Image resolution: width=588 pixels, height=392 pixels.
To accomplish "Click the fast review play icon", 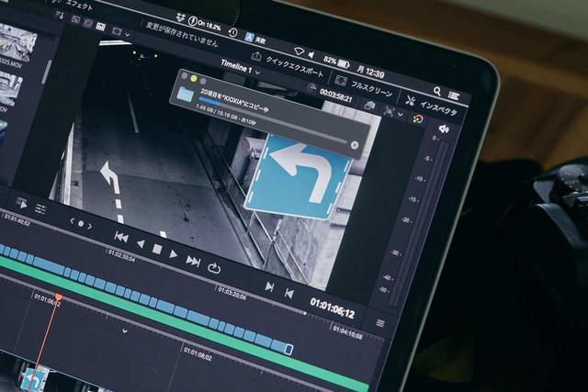I will (22, 204).
